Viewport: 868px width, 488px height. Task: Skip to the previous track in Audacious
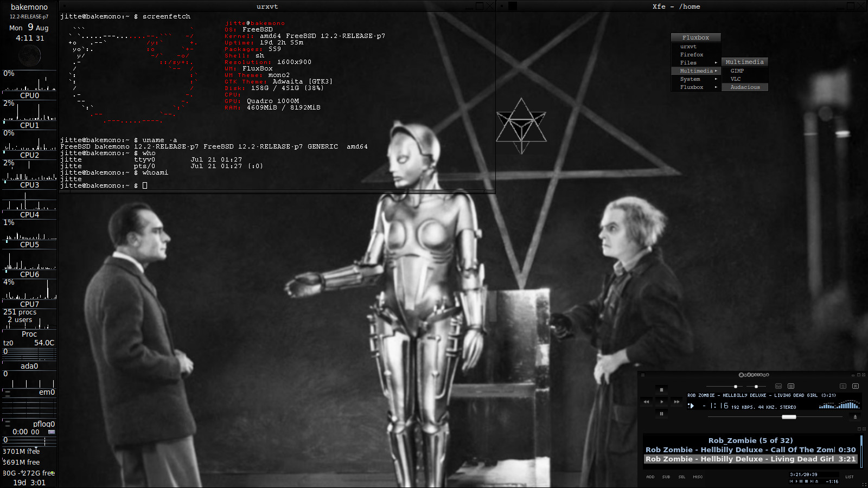646,402
